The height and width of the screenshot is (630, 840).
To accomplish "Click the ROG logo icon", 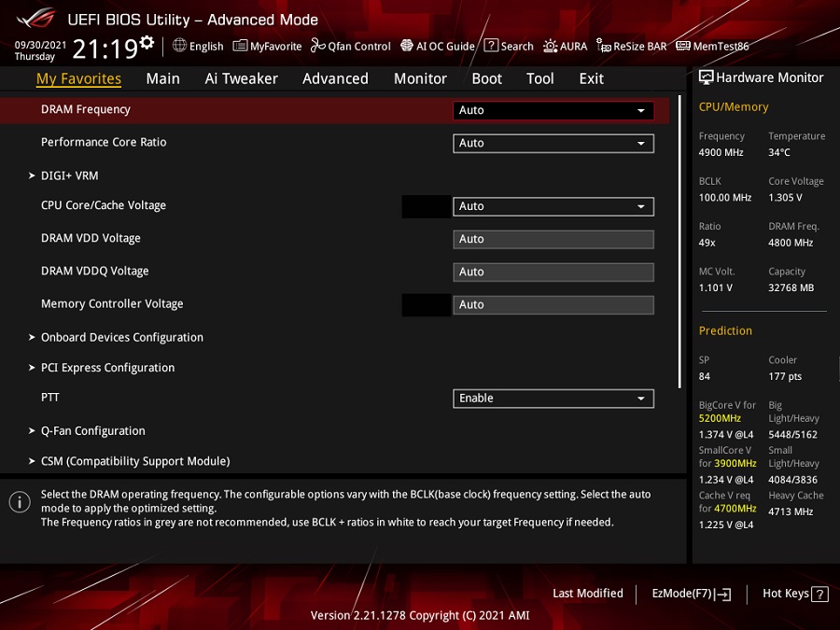I will (36, 19).
